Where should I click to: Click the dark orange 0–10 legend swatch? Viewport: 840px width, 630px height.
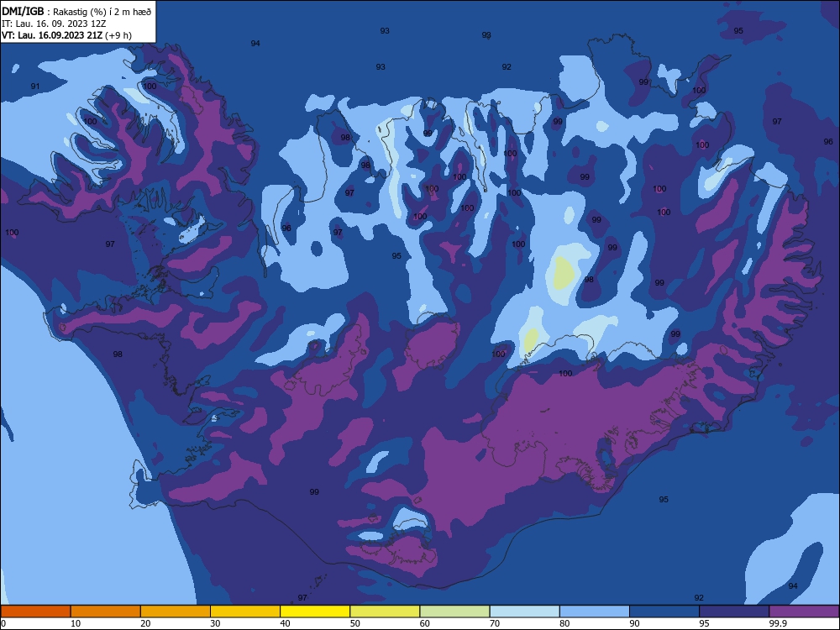35,612
